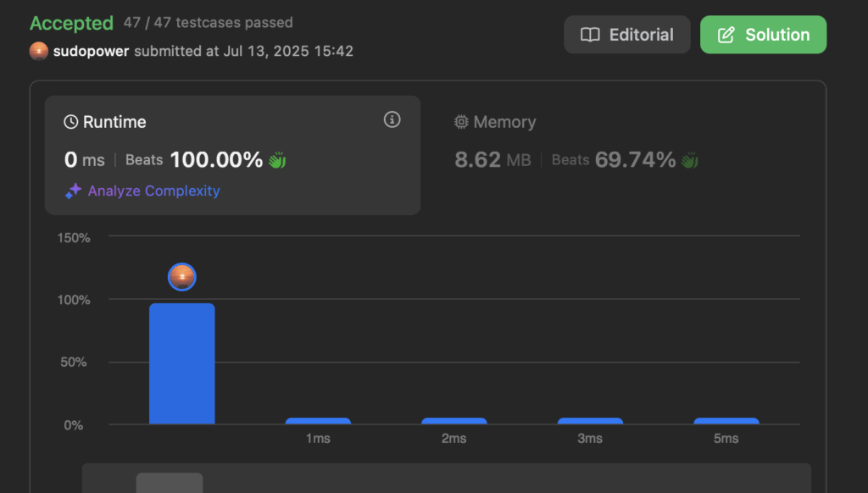Click the chart range slider handle
This screenshot has height=493, width=868.
[x=170, y=483]
